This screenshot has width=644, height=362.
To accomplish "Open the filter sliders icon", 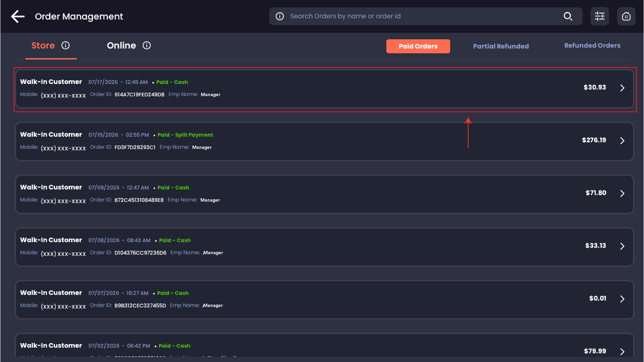I will (x=599, y=16).
